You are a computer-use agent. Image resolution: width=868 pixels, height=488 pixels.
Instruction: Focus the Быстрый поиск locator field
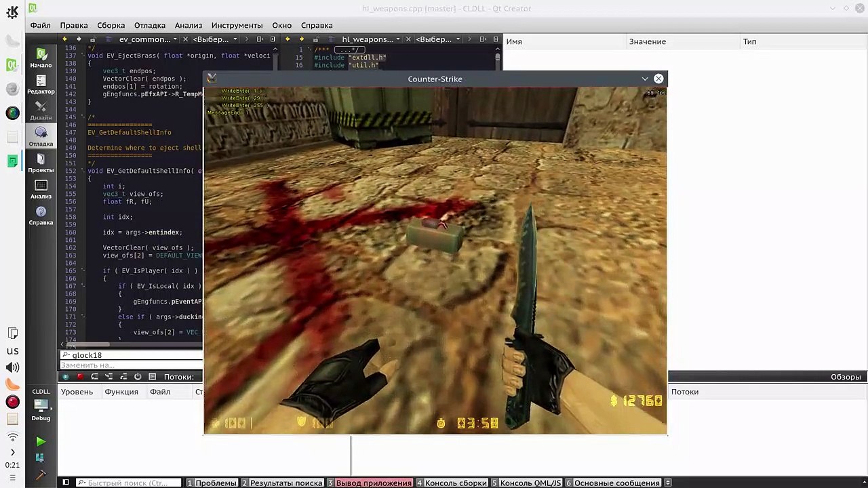pos(128,483)
